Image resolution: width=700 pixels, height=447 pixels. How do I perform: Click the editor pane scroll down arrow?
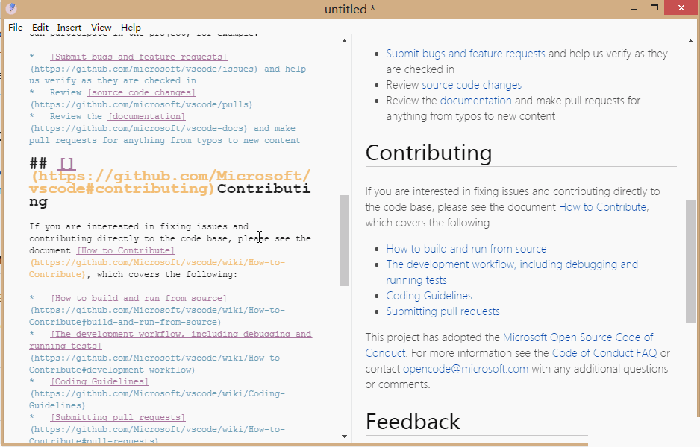pyautogui.click(x=344, y=436)
